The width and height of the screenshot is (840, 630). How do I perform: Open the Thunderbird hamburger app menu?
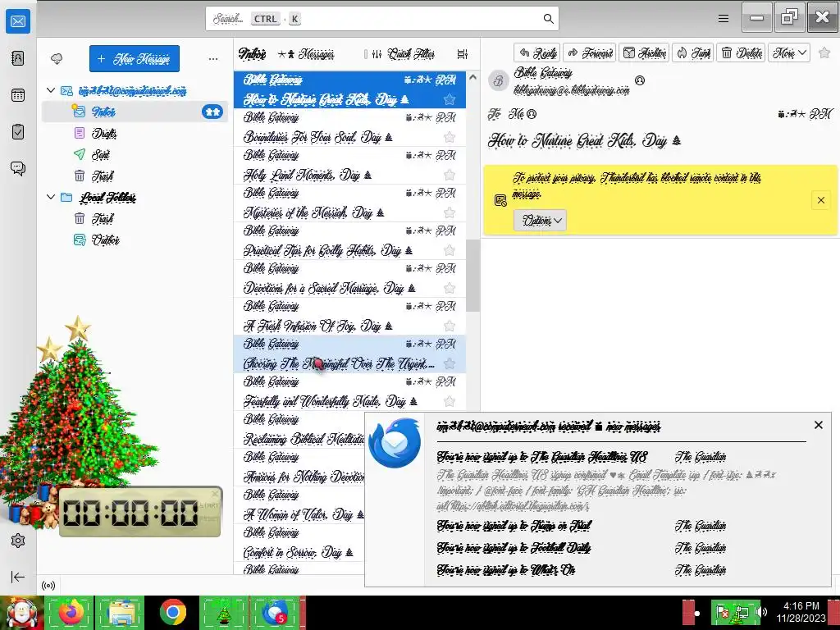pyautogui.click(x=724, y=19)
